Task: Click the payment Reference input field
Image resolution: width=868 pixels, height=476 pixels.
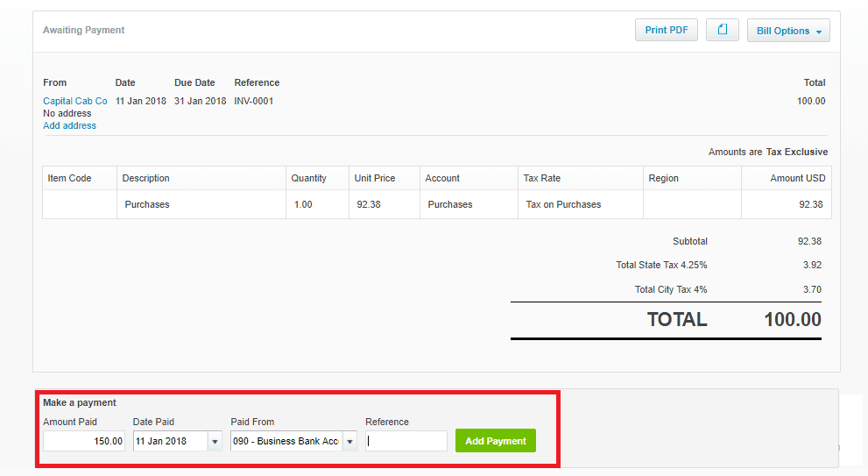Action: click(x=406, y=441)
